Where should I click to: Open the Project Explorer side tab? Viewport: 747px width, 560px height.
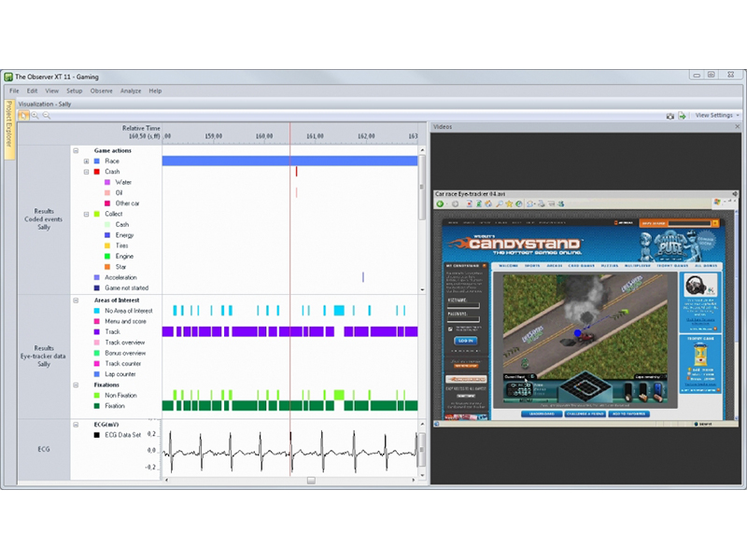[x=9, y=130]
